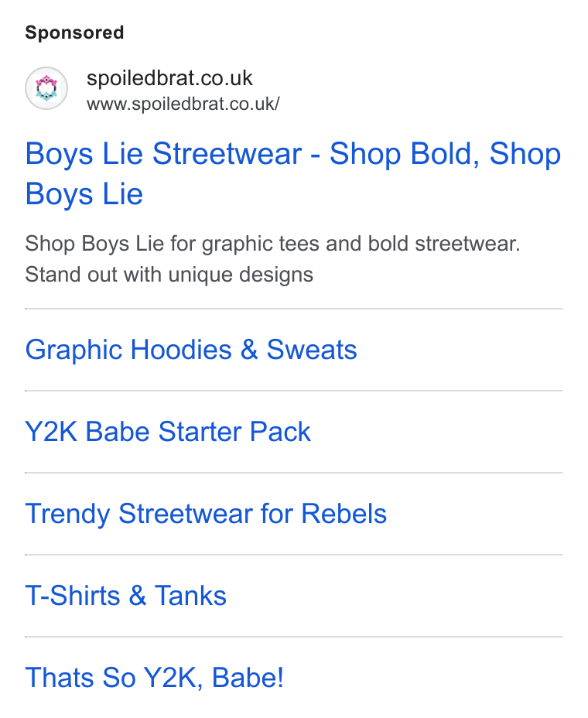Open the T-Shirts & Tanks sitelink

(126, 596)
